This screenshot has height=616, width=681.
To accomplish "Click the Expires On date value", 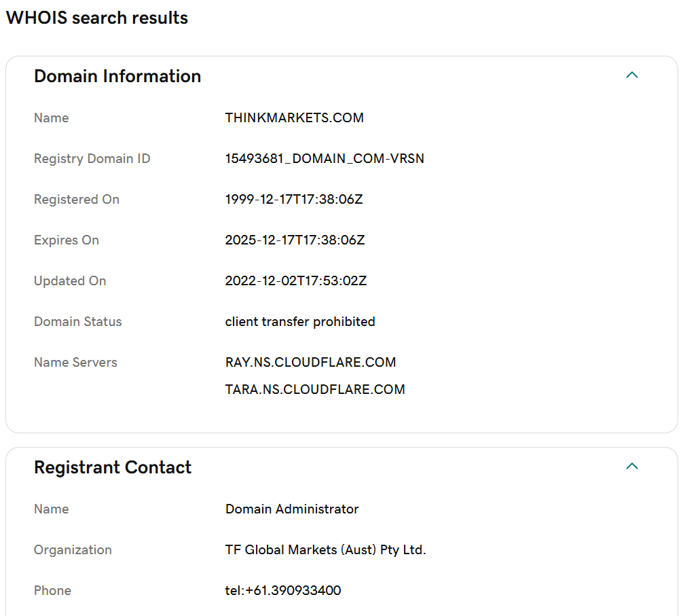I will coord(295,240).
